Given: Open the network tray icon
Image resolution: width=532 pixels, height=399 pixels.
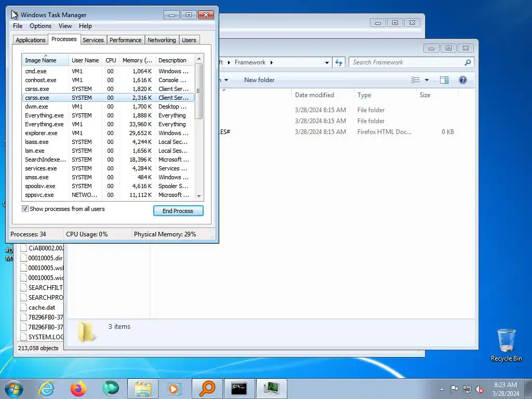Looking at the screenshot, I should 467,389.
